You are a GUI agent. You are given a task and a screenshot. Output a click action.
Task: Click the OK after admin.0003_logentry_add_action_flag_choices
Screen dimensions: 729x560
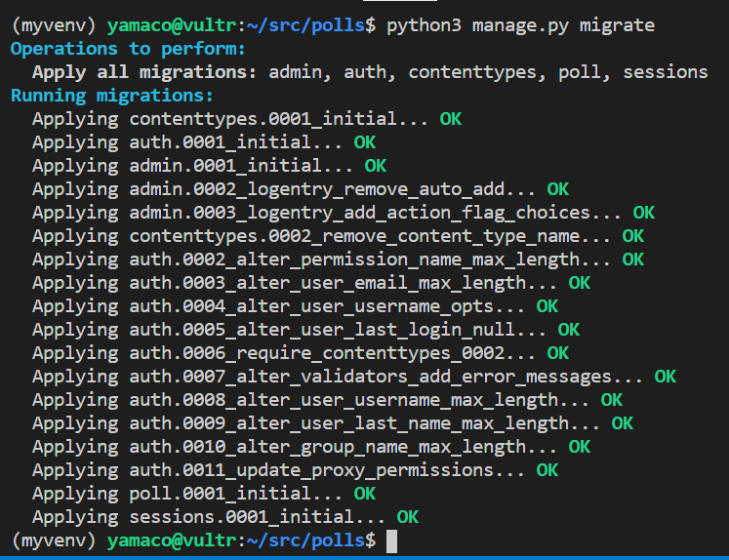[x=643, y=213]
